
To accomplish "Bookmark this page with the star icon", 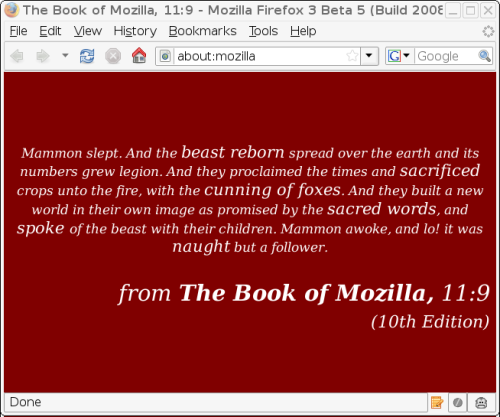I will click(352, 56).
